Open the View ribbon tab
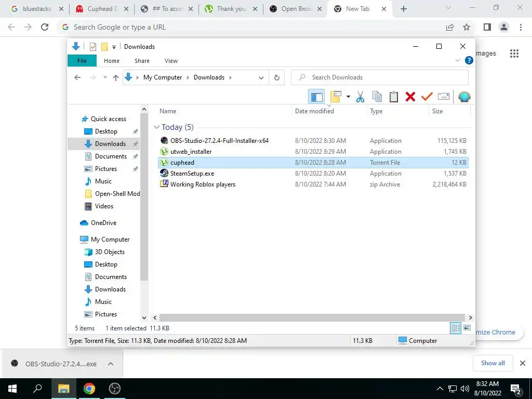This screenshot has width=532, height=399. pos(171,61)
